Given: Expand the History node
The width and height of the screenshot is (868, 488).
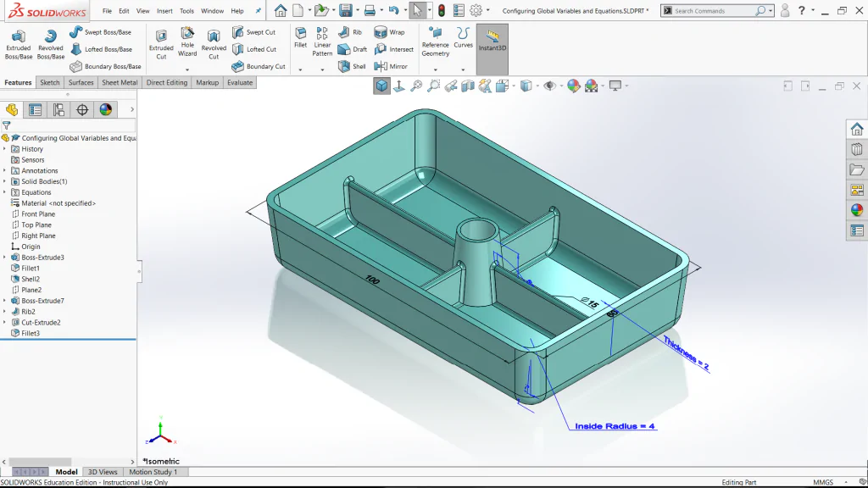Looking at the screenshot, I should pyautogui.click(x=5, y=149).
